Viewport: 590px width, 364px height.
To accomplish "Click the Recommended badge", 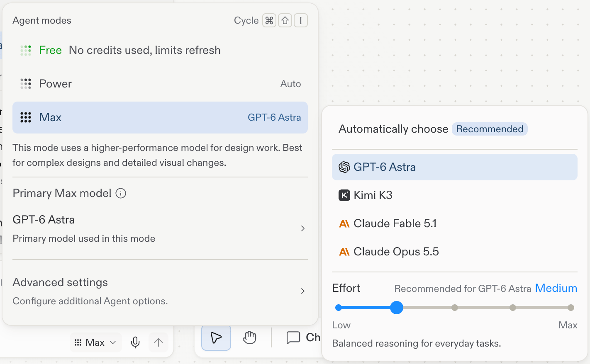I will (490, 129).
